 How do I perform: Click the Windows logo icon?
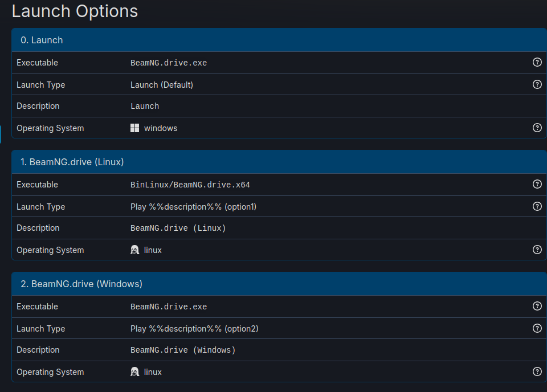tap(134, 128)
